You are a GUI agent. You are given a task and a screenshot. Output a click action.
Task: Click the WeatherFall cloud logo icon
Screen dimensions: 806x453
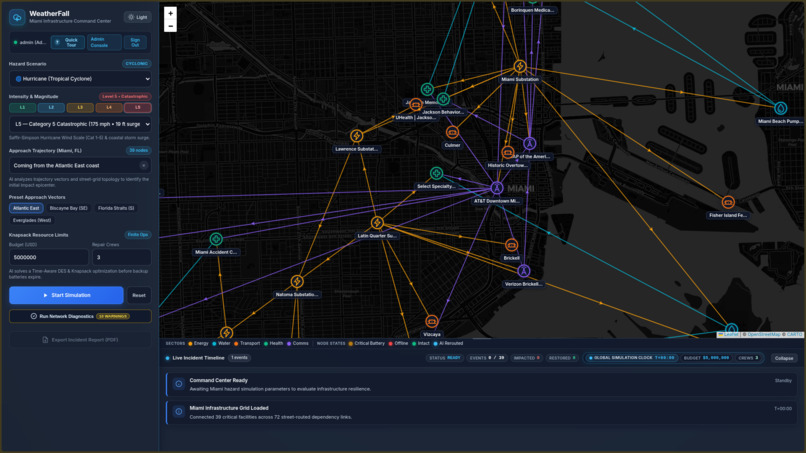pyautogui.click(x=17, y=17)
